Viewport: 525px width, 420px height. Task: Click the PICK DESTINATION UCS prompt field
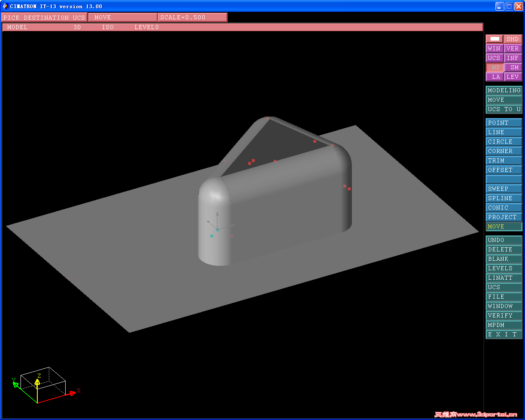44,17
